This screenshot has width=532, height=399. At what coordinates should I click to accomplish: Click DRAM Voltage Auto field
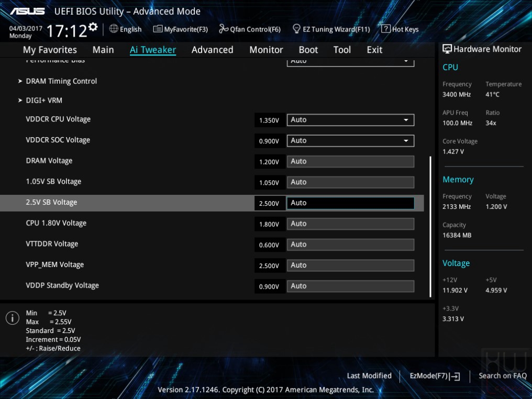350,161
